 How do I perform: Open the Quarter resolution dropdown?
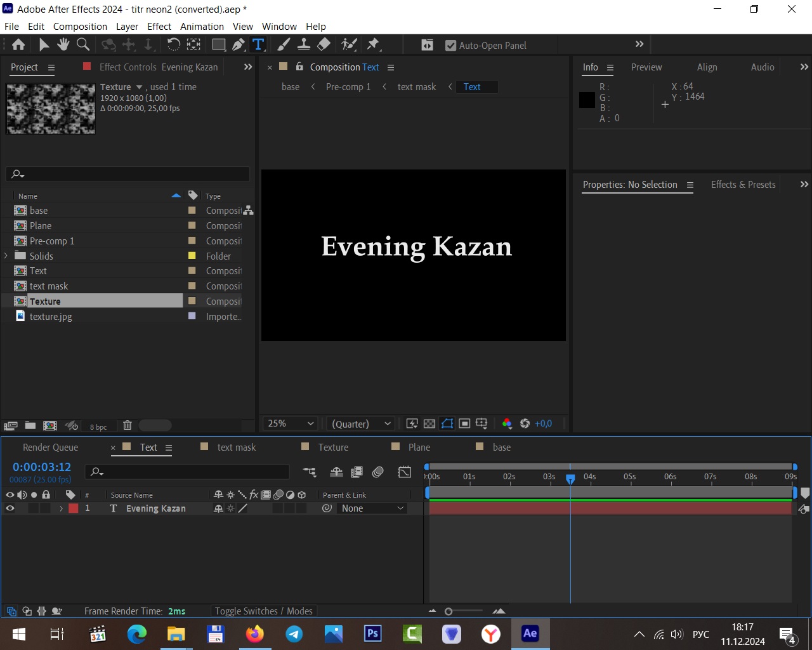pyautogui.click(x=361, y=423)
